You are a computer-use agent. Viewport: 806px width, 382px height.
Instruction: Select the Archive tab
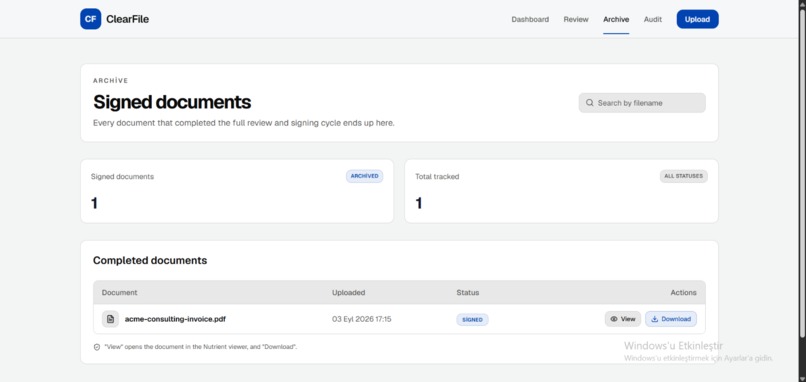click(x=616, y=20)
